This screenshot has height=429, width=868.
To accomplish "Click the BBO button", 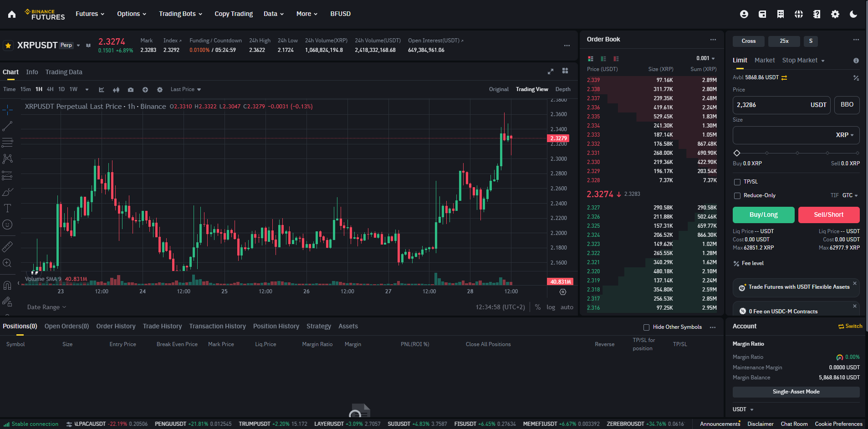I will (x=847, y=105).
